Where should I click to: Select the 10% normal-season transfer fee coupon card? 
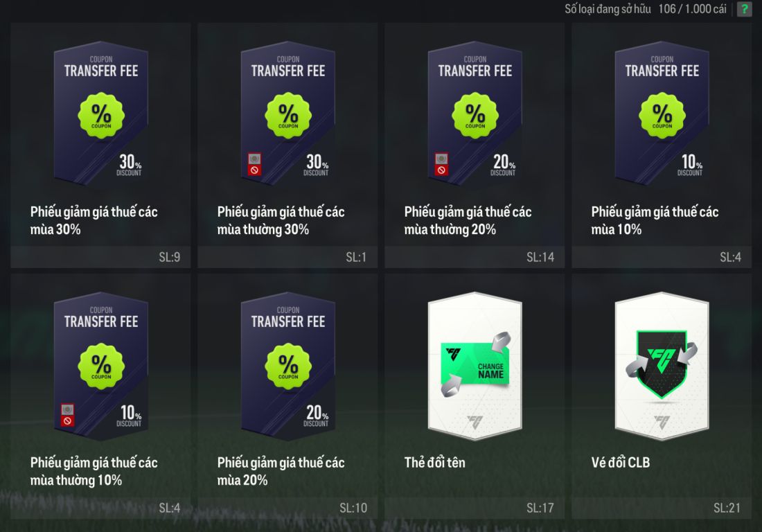[100, 396]
